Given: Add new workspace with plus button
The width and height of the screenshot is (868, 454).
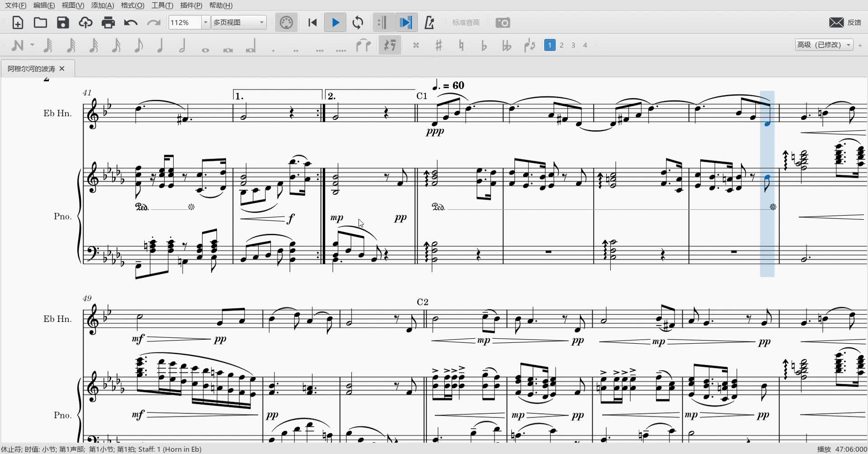Looking at the screenshot, I should click(860, 45).
